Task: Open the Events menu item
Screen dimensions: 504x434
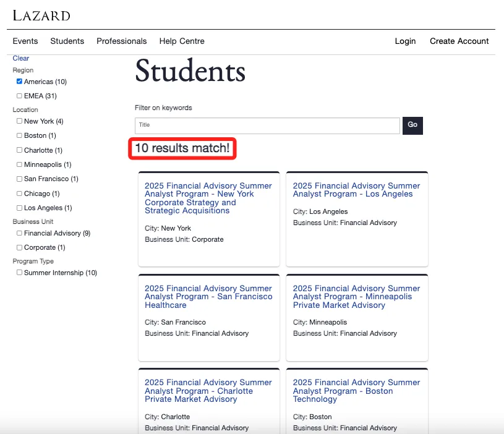Action: (25, 41)
